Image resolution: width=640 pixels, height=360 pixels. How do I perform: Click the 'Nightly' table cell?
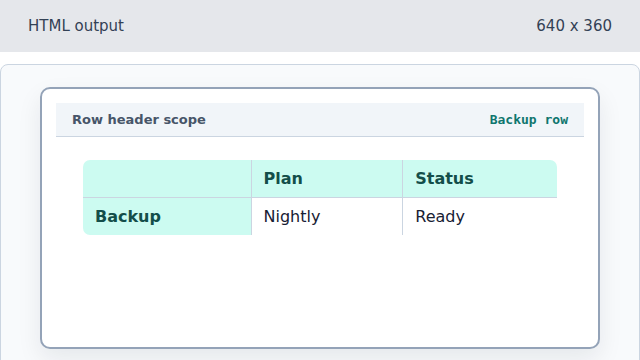coord(327,216)
